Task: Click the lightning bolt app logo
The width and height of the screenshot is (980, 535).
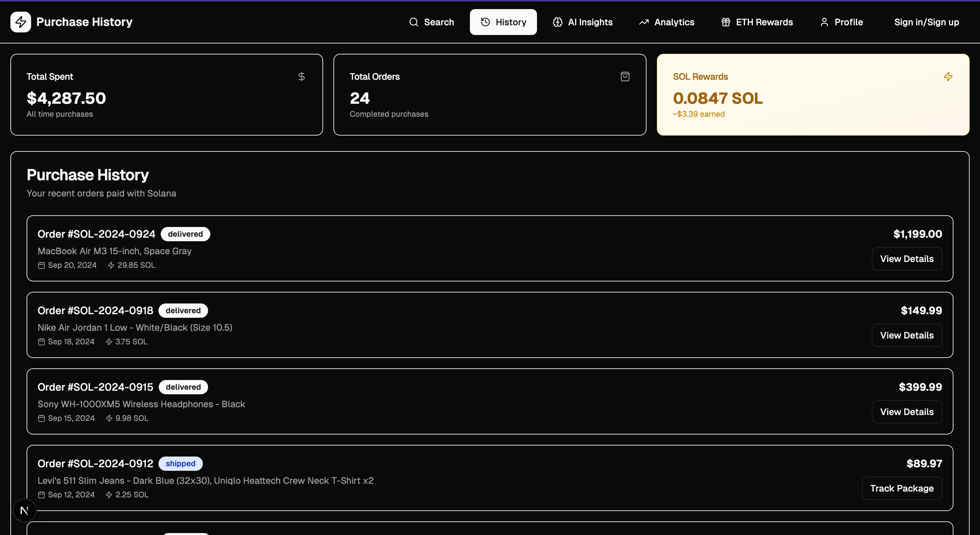Action: 20,22
